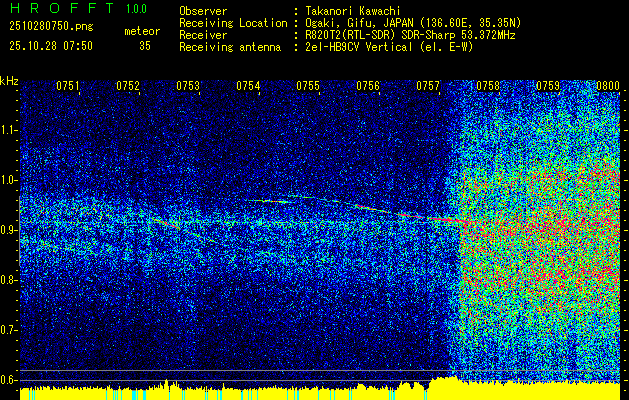Click the 0.6 kHz frequency label
This screenshot has width=629, height=400.
click(x=8, y=380)
